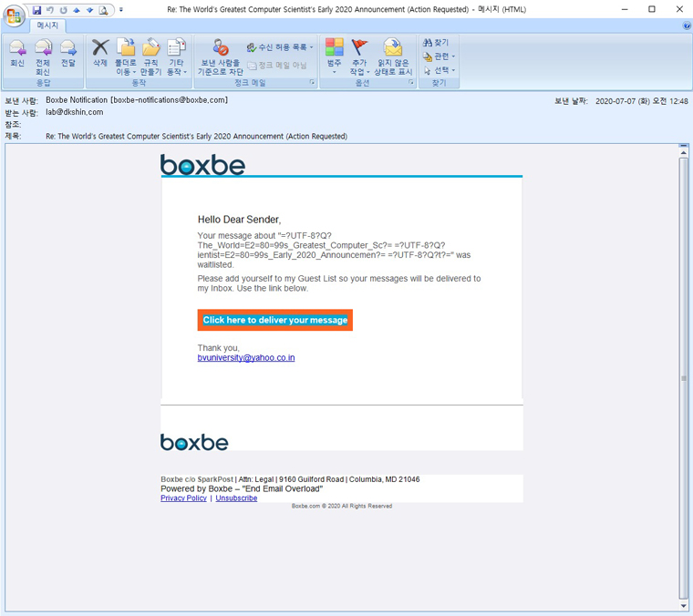Click sender 'Boxbe Notification' address in header
Screen dimensions: 693x616
click(x=137, y=100)
